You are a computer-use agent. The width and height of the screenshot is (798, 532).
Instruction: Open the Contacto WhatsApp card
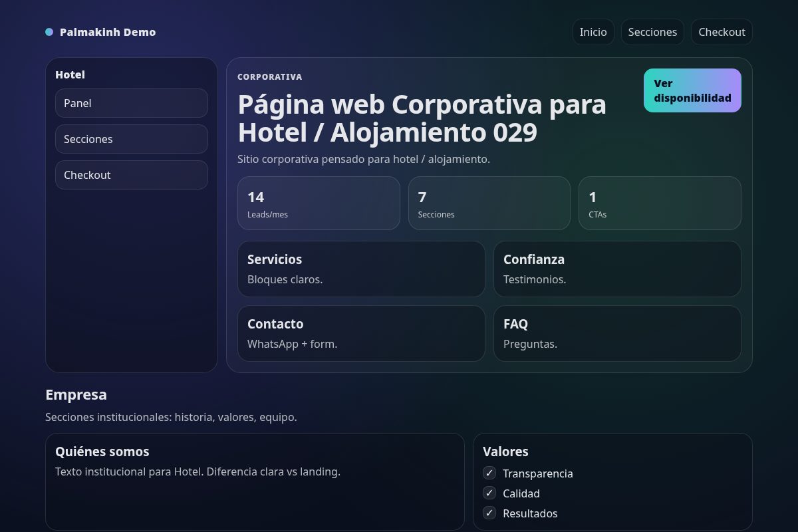click(x=361, y=333)
